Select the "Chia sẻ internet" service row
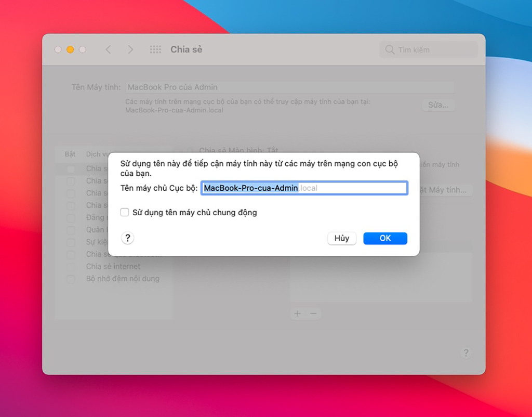The image size is (532, 417). [x=114, y=267]
